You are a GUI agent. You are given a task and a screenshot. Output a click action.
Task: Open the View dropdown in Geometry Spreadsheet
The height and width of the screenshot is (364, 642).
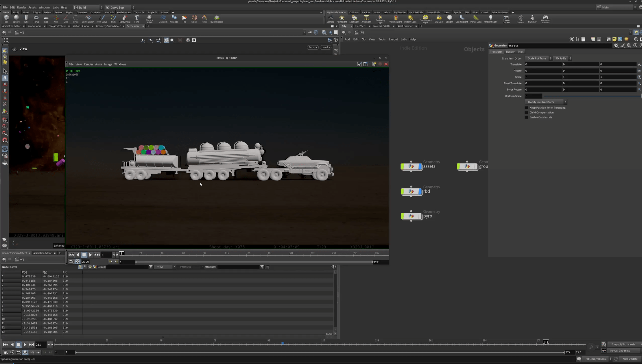click(x=165, y=267)
